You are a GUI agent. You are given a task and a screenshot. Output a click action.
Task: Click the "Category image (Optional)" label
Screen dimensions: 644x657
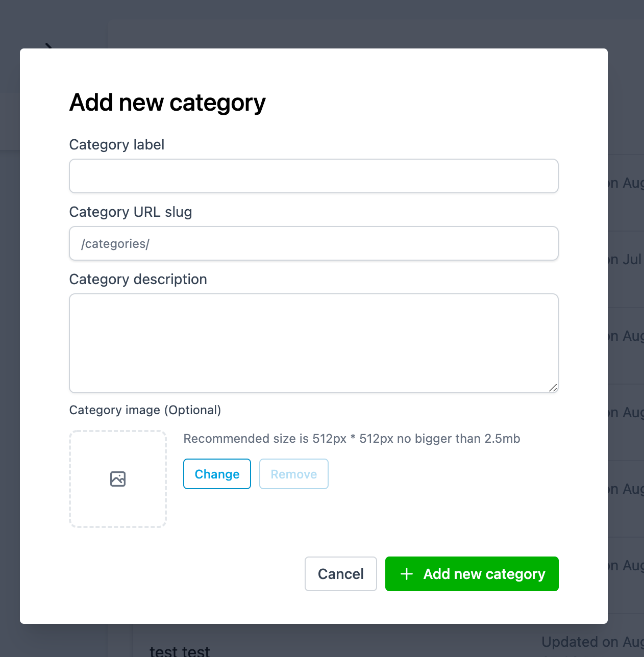click(x=145, y=410)
